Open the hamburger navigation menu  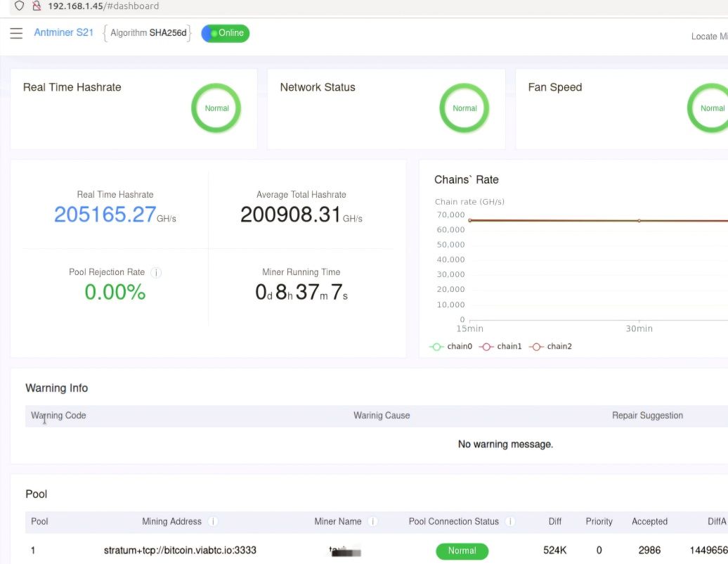(x=16, y=33)
